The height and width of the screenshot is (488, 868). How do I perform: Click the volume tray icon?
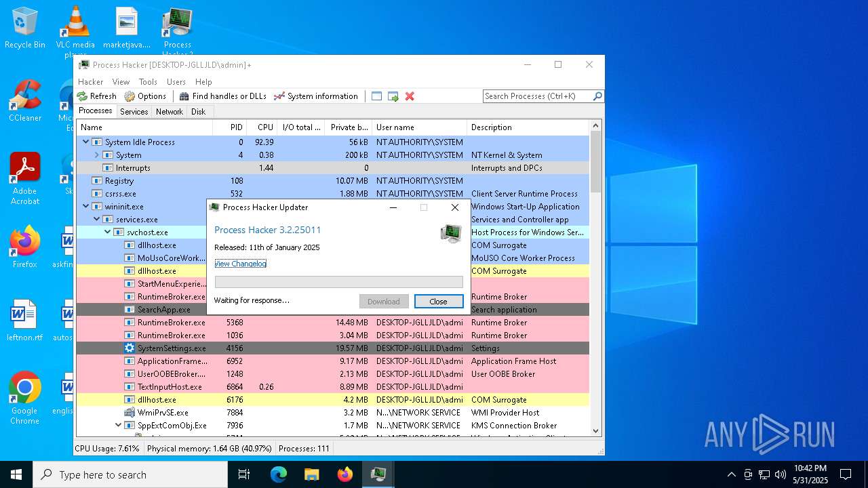781,474
